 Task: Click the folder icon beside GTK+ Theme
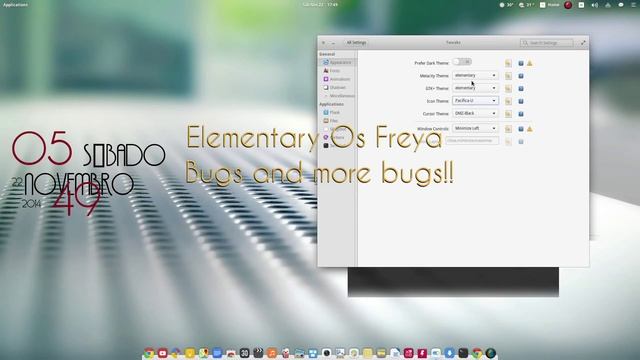pyautogui.click(x=508, y=89)
